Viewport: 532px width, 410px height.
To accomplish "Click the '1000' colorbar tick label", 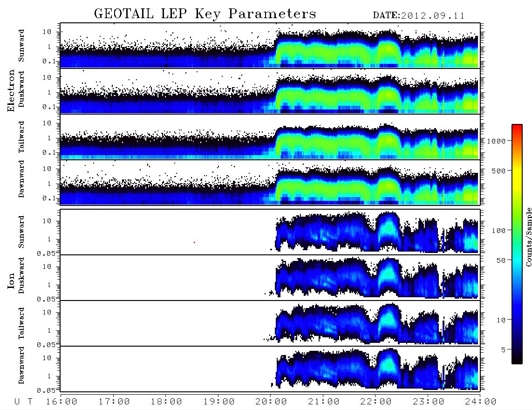I will [496, 141].
